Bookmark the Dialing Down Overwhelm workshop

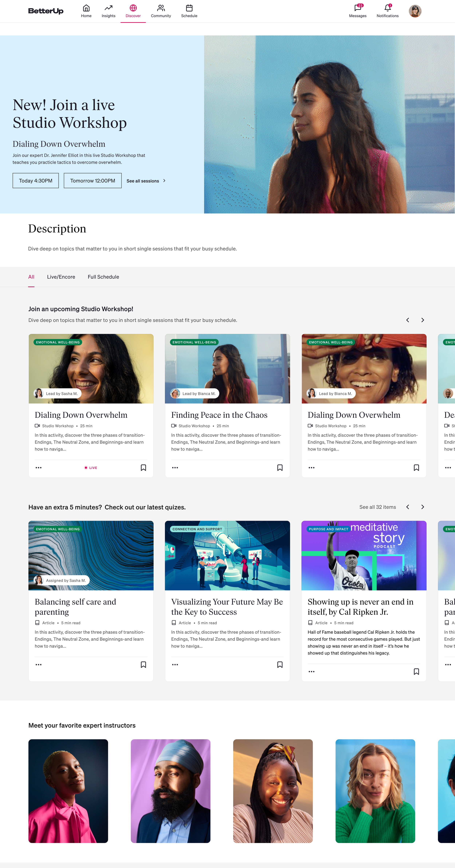pyautogui.click(x=143, y=468)
